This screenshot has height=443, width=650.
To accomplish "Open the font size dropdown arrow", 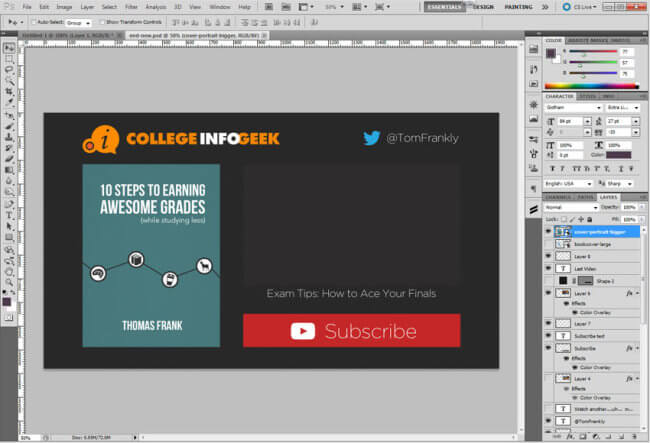I will pos(587,121).
